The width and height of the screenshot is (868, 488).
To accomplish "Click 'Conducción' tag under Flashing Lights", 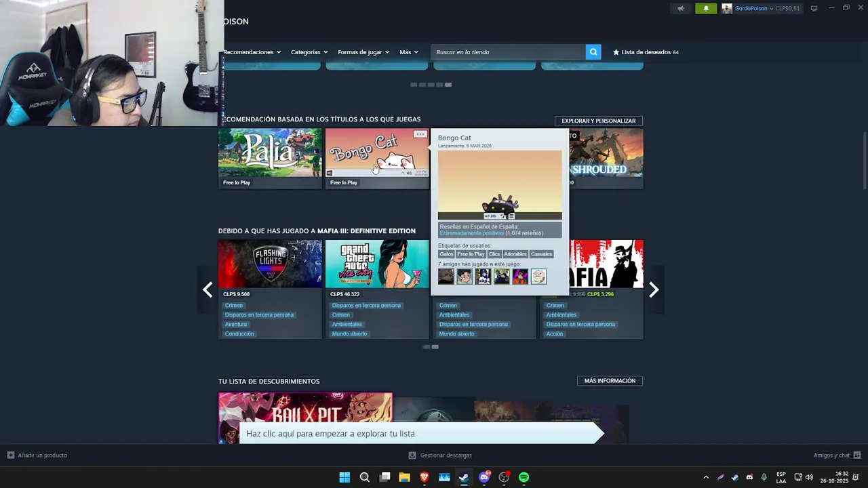I will click(239, 333).
